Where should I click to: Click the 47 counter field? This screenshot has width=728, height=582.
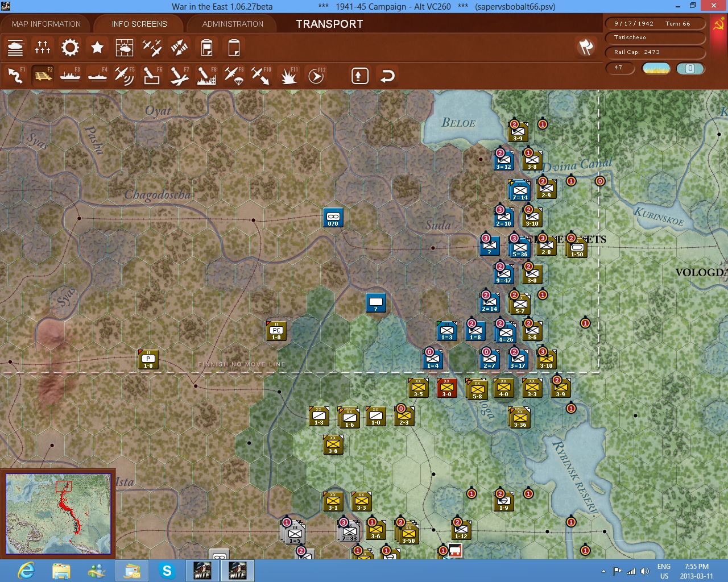coord(621,68)
